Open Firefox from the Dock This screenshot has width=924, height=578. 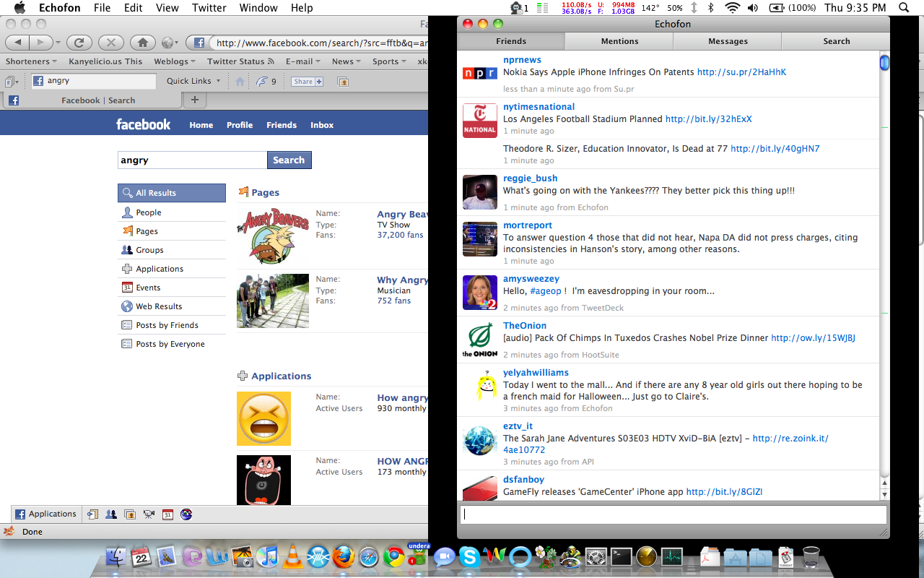pyautogui.click(x=344, y=557)
